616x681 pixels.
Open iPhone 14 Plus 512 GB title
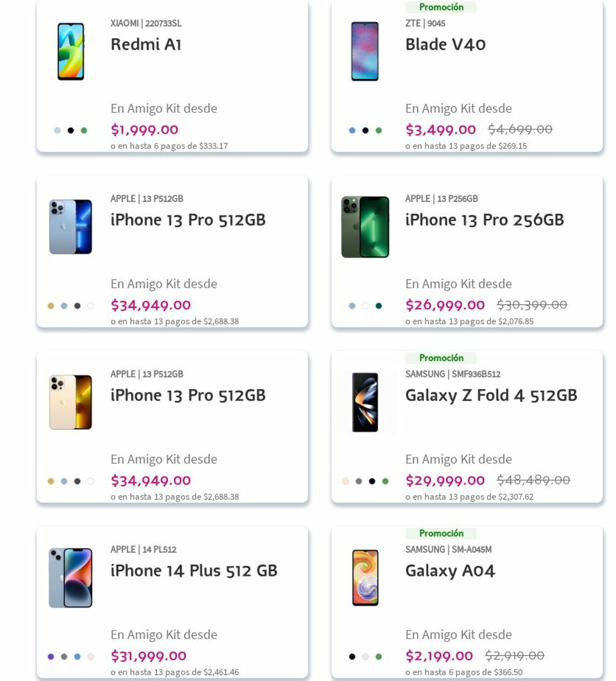pyautogui.click(x=194, y=571)
